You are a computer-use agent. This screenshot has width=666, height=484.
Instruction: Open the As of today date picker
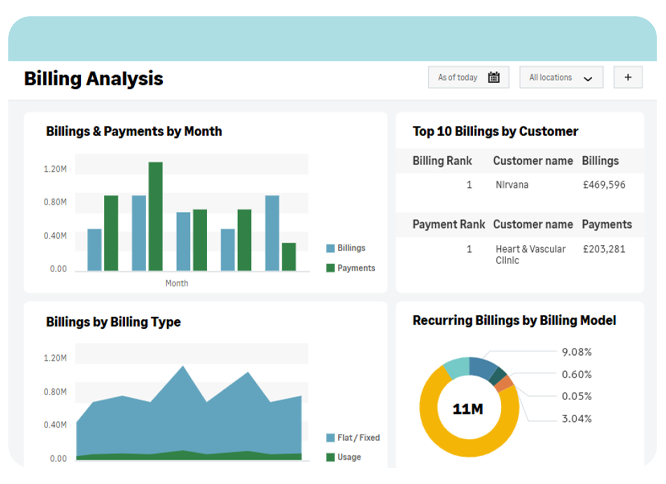tap(468, 77)
